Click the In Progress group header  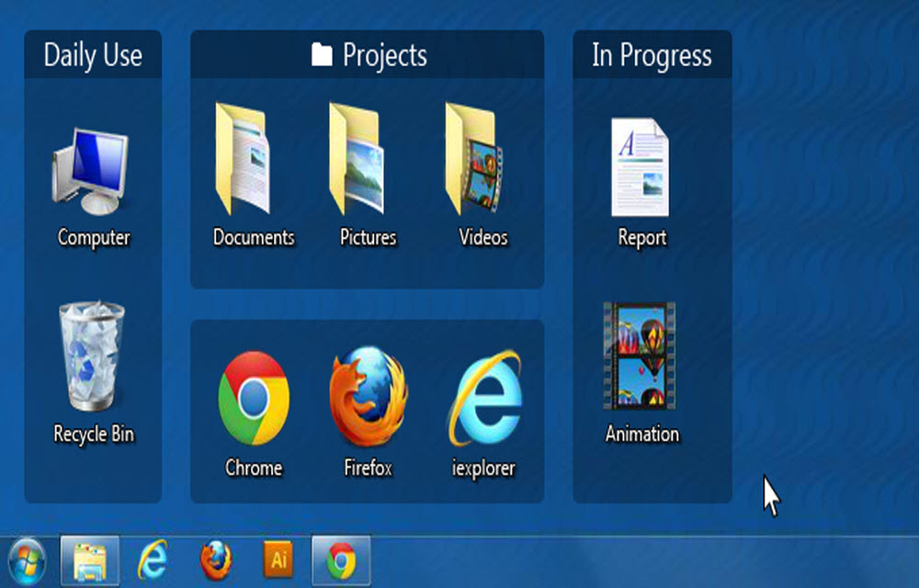652,55
